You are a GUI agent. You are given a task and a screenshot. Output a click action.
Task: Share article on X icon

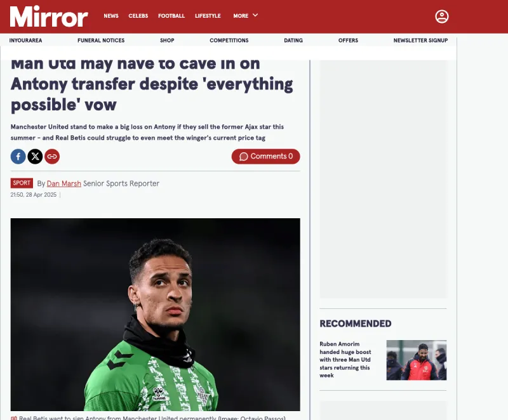click(x=35, y=157)
